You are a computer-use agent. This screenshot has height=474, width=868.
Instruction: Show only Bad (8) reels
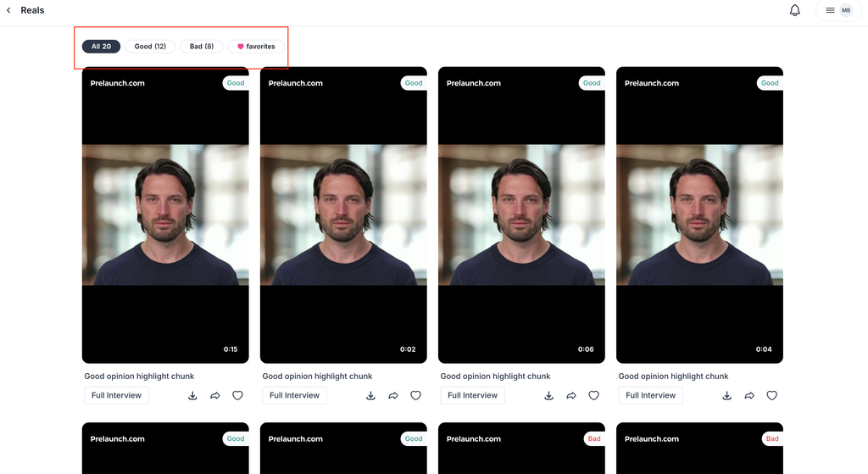click(201, 47)
